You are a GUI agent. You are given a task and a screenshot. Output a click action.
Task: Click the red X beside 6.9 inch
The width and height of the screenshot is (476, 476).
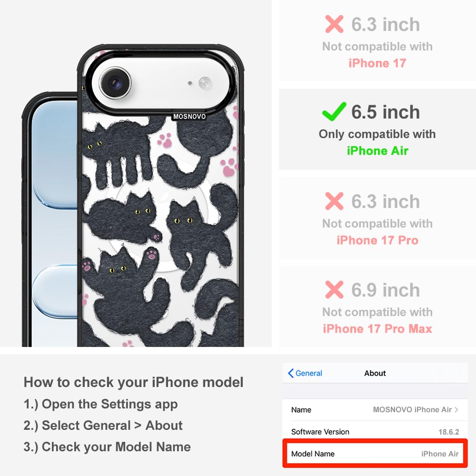click(x=334, y=289)
